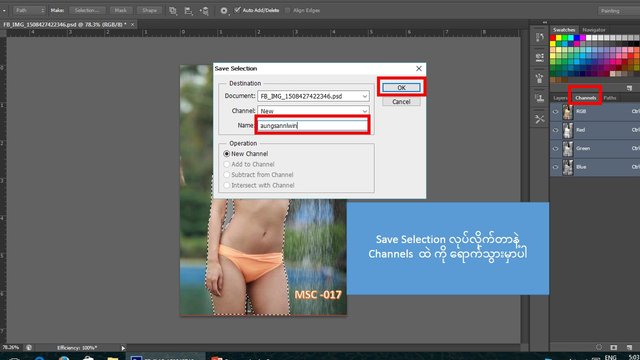Image resolution: width=640 pixels, height=360 pixels.
Task: Select the Red channel thumbnail
Action: point(568,130)
